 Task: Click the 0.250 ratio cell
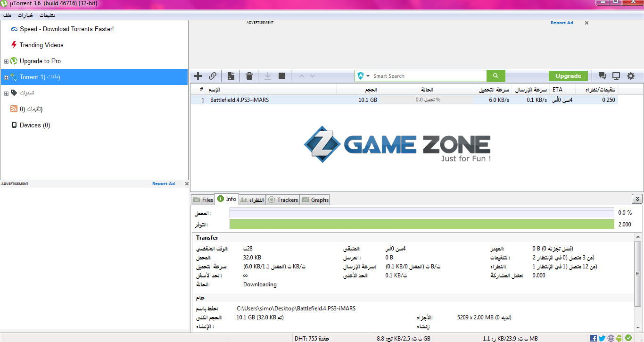tap(609, 100)
